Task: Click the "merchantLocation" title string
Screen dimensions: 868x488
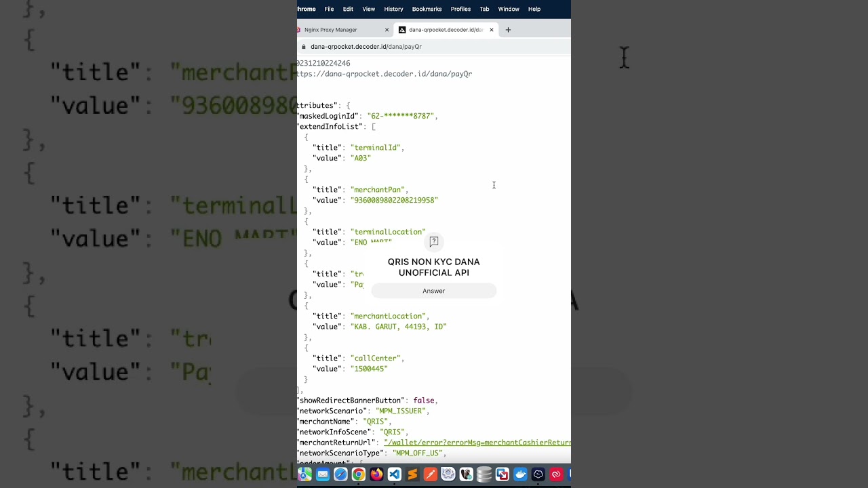Action: (x=388, y=316)
